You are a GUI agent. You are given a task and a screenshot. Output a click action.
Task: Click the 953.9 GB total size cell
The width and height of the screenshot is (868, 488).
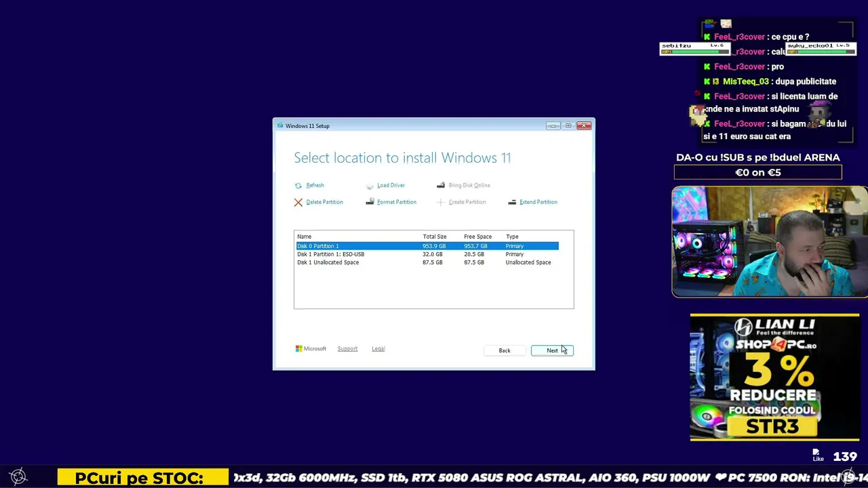pos(434,246)
